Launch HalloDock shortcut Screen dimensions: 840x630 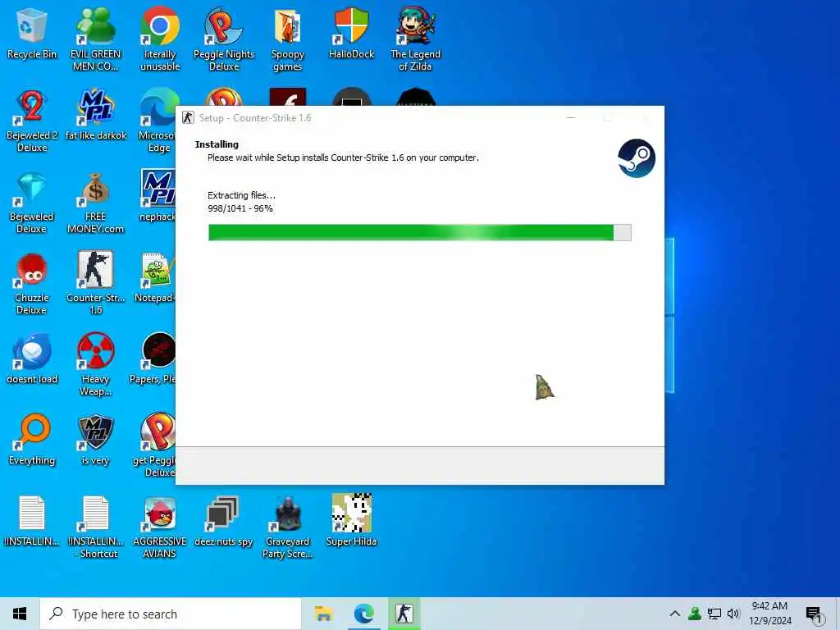coord(351,33)
